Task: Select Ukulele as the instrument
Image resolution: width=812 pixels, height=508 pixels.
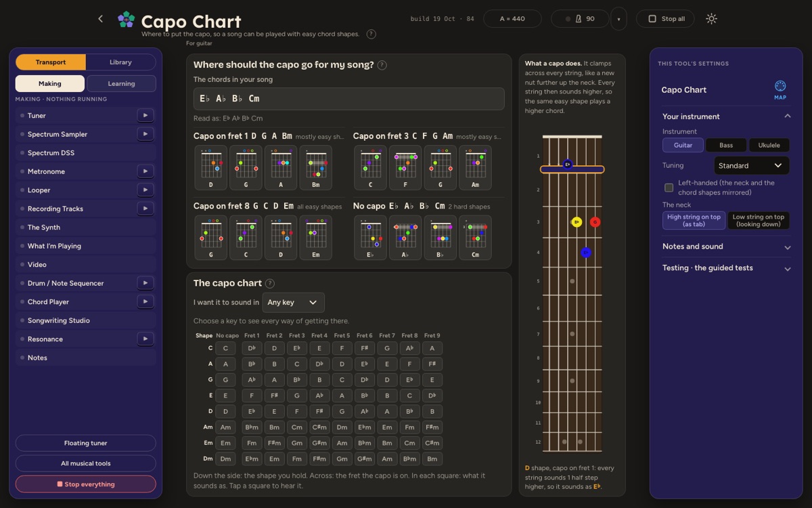Action: coord(769,145)
